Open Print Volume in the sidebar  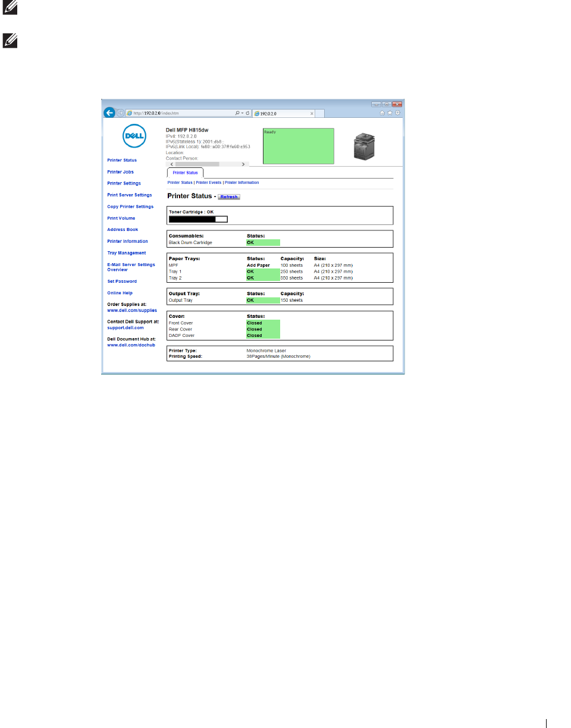(x=121, y=218)
